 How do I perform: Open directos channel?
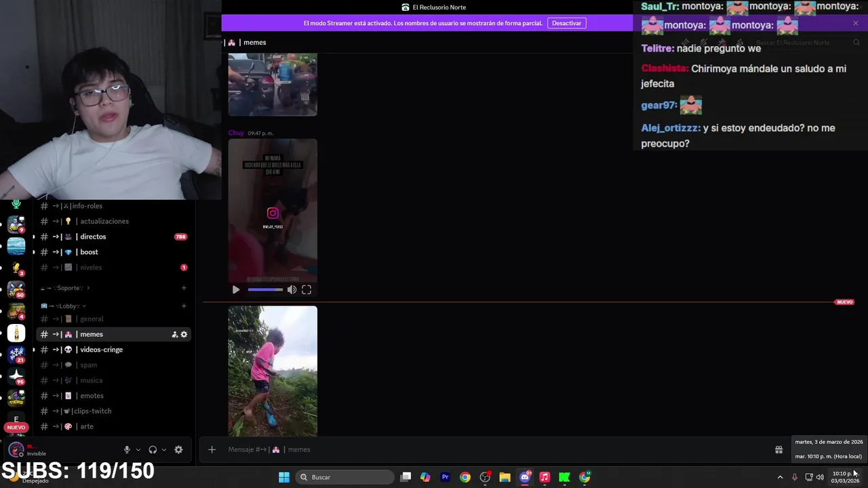tap(114, 237)
